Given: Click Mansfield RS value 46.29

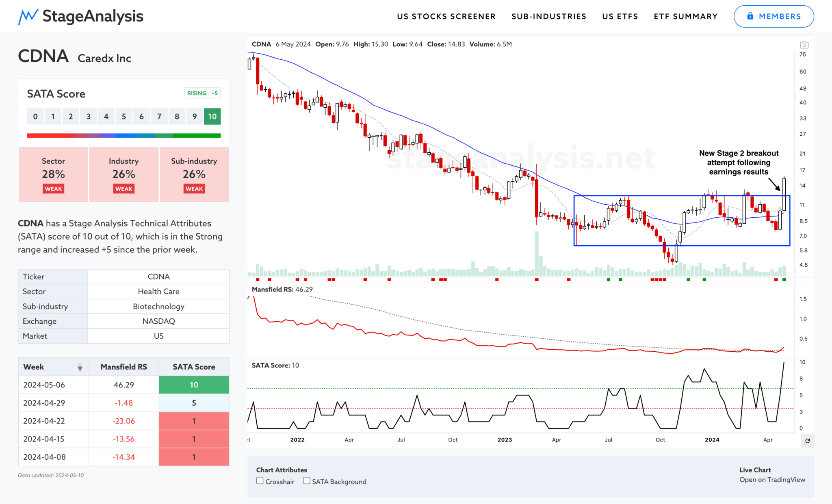Looking at the screenshot, I should point(123,385).
